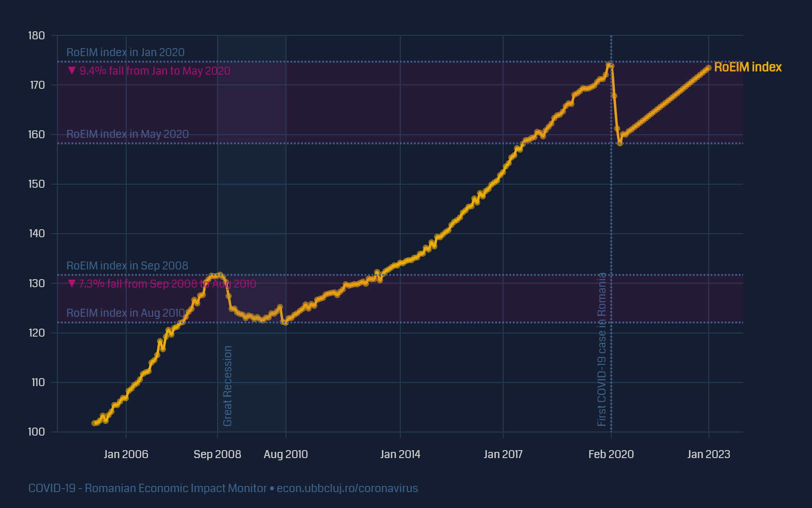Select the Jan 2023 x-axis label
Image resolution: width=812 pixels, height=508 pixels.
click(708, 454)
